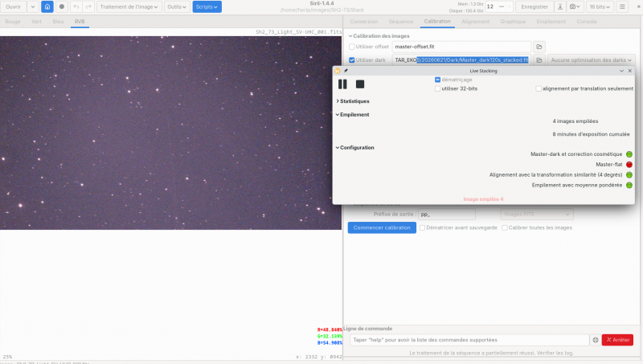
Task: Switch to the Console tab
Action: coord(587,22)
